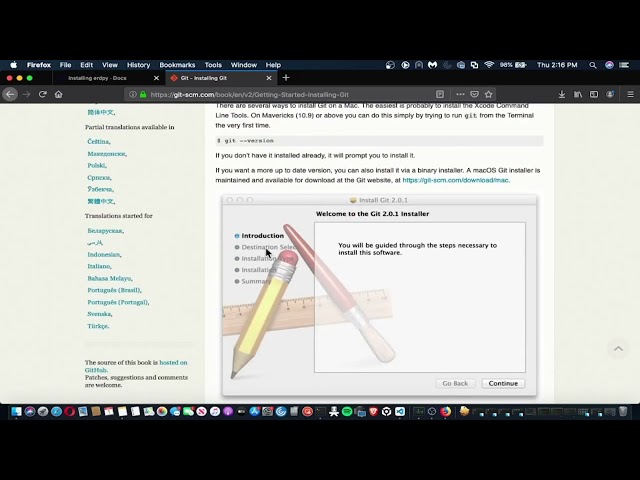Select the Polski translation link

pos(97,165)
